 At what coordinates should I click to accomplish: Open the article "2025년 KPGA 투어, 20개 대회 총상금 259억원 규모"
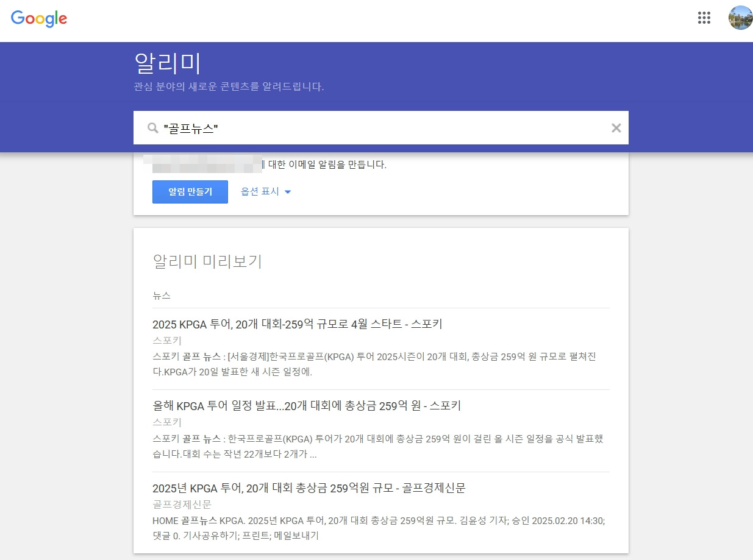(309, 488)
